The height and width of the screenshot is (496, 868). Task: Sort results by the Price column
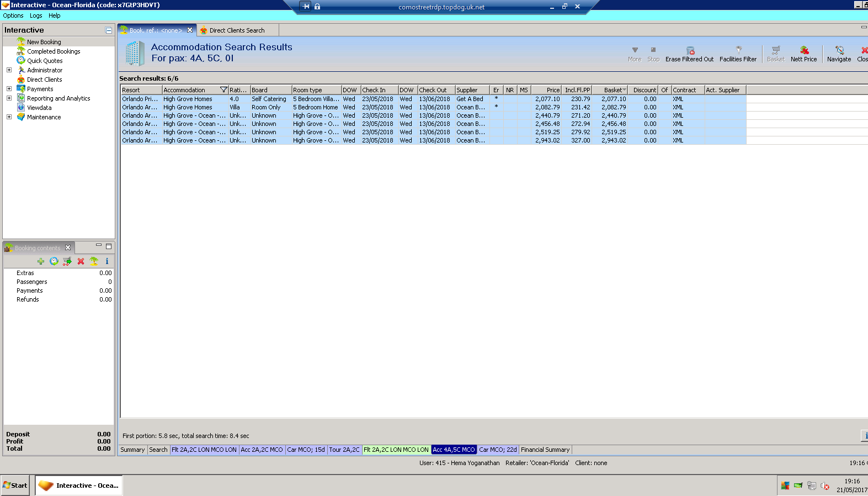pyautogui.click(x=546, y=90)
